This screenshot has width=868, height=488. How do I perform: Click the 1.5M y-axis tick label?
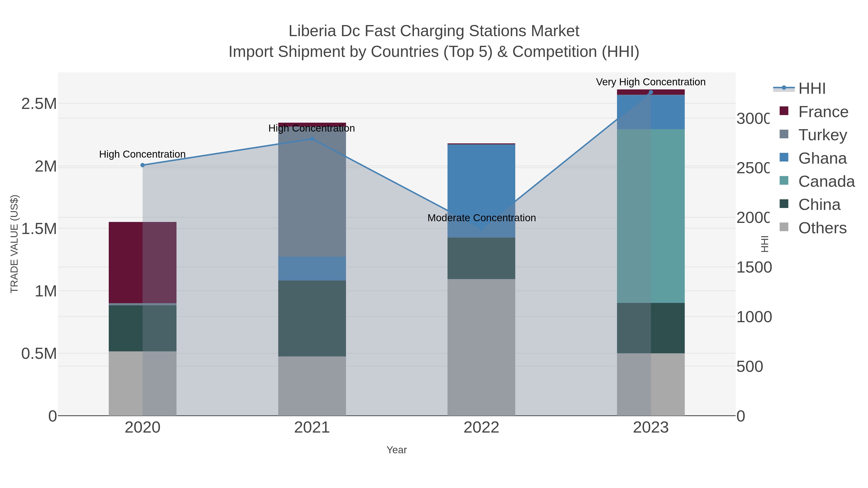(39, 229)
